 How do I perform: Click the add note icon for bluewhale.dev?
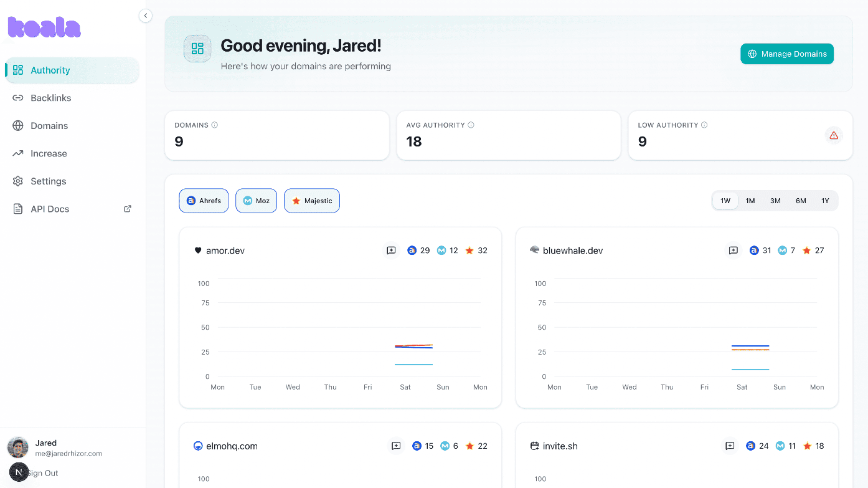click(x=733, y=251)
